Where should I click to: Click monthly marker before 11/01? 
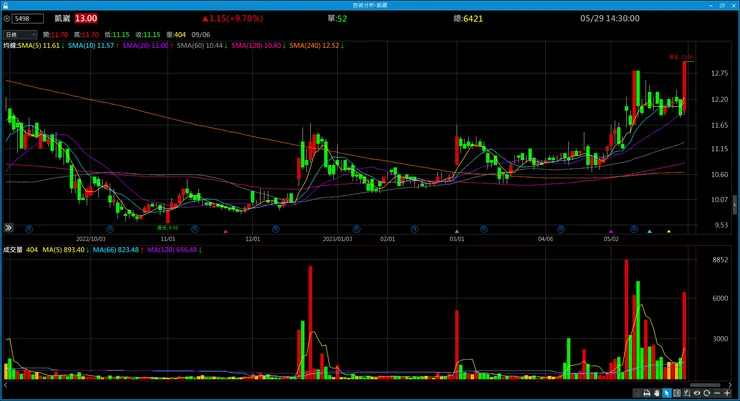tap(110, 229)
